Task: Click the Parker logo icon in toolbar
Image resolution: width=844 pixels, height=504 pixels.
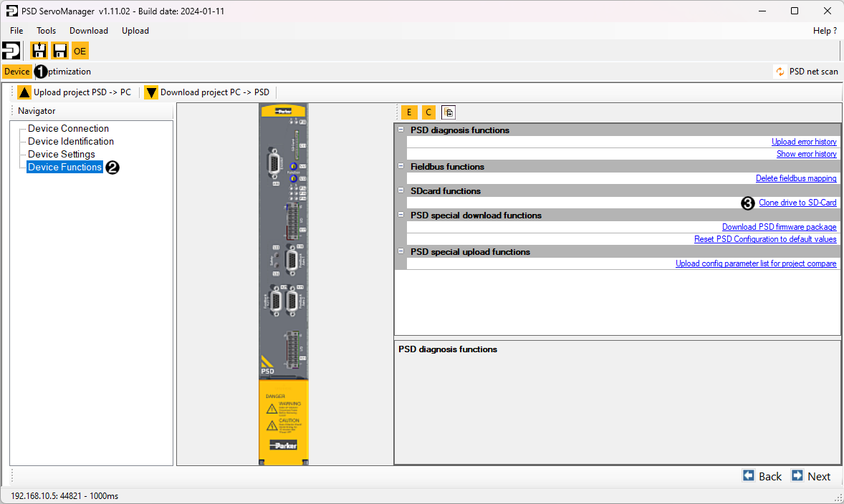Action: [x=11, y=51]
